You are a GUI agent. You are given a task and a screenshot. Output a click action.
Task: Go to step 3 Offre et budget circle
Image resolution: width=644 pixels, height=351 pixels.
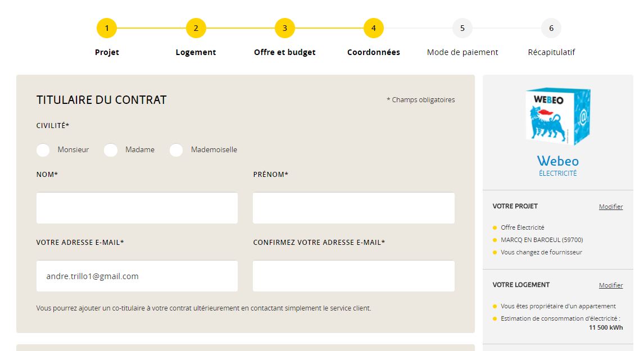(x=284, y=28)
